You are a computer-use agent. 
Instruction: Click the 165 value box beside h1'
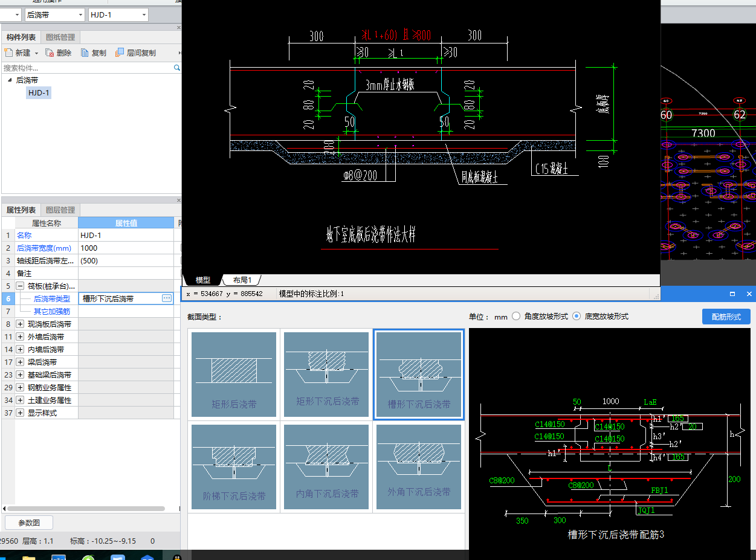pos(677,419)
